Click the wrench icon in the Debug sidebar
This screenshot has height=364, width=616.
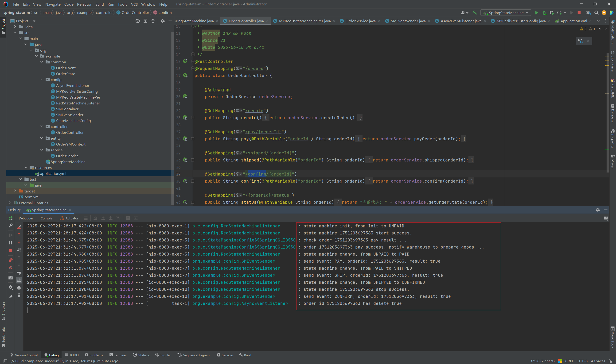tap(11, 226)
